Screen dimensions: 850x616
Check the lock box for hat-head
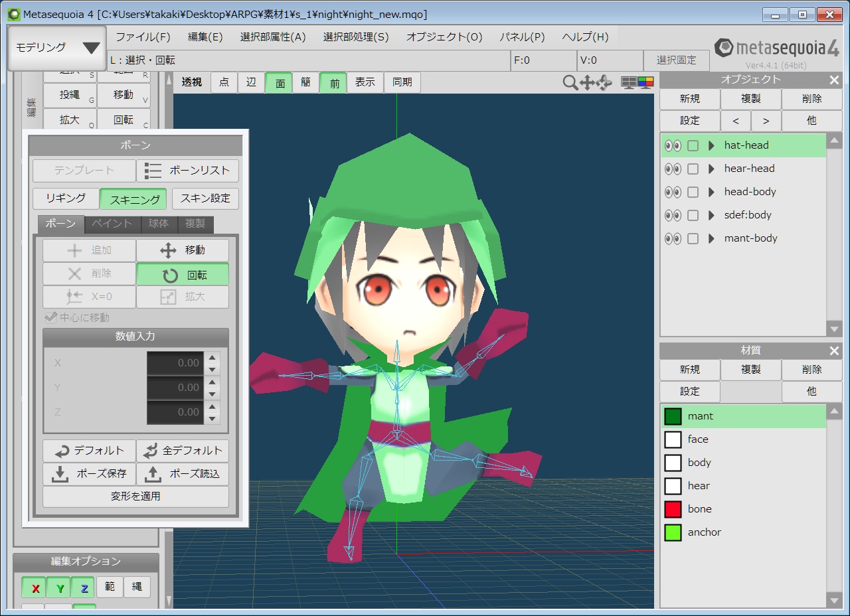point(693,145)
